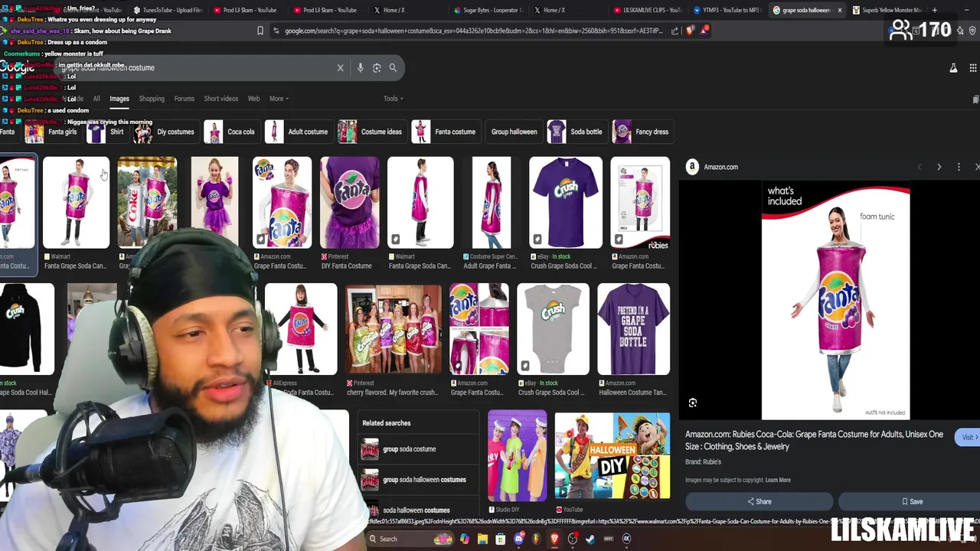Click the Share button in preview panel

point(759,502)
